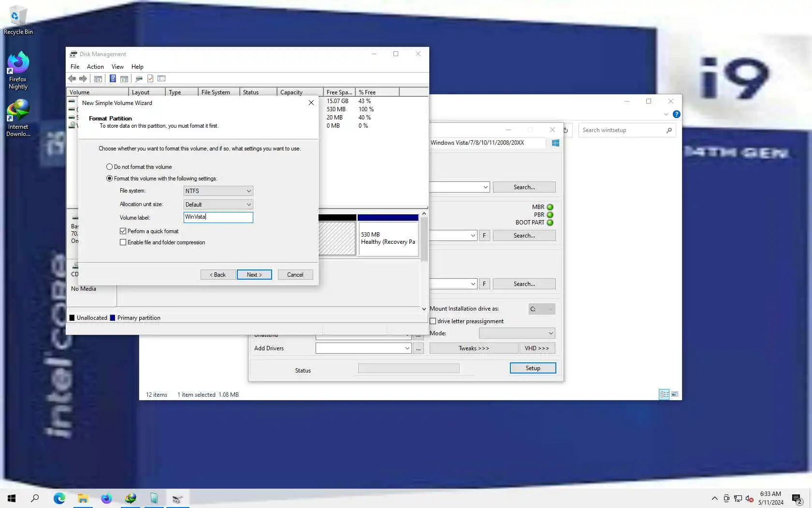Viewport: 812px width, 508px height.
Task: Select the Internet Download Manager desktop icon
Action: point(18,119)
